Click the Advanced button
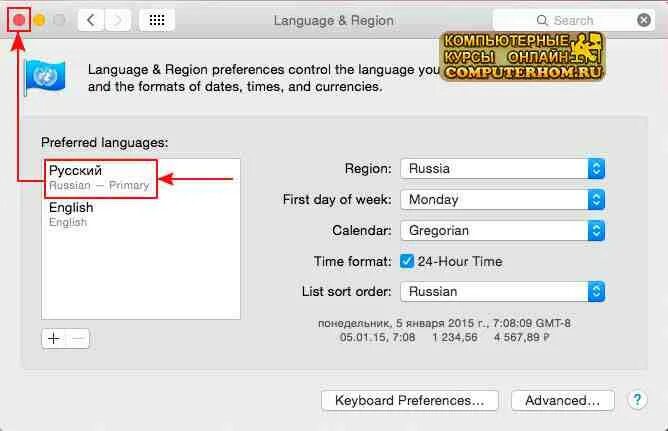The image size is (668, 431). tap(562, 400)
